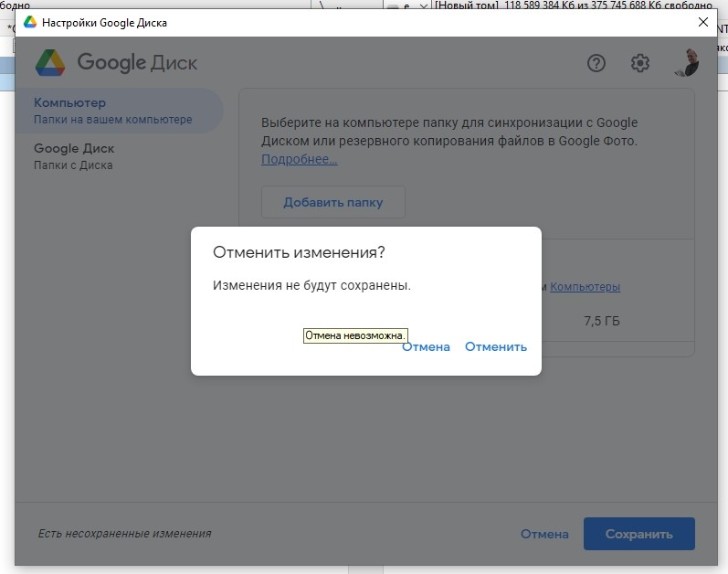The height and width of the screenshot is (574, 728).
Task: Click the Google Drive logo in header
Action: [x=50, y=63]
